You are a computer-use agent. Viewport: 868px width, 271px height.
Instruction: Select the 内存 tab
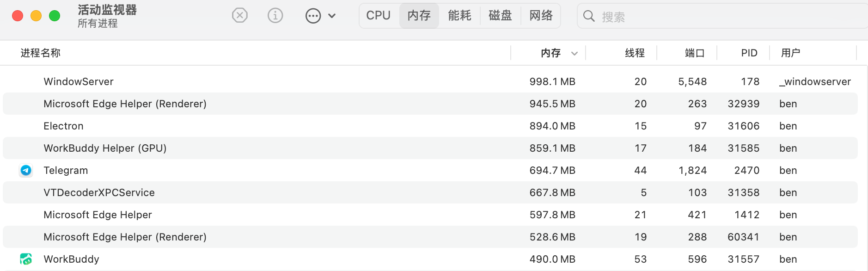tap(419, 16)
